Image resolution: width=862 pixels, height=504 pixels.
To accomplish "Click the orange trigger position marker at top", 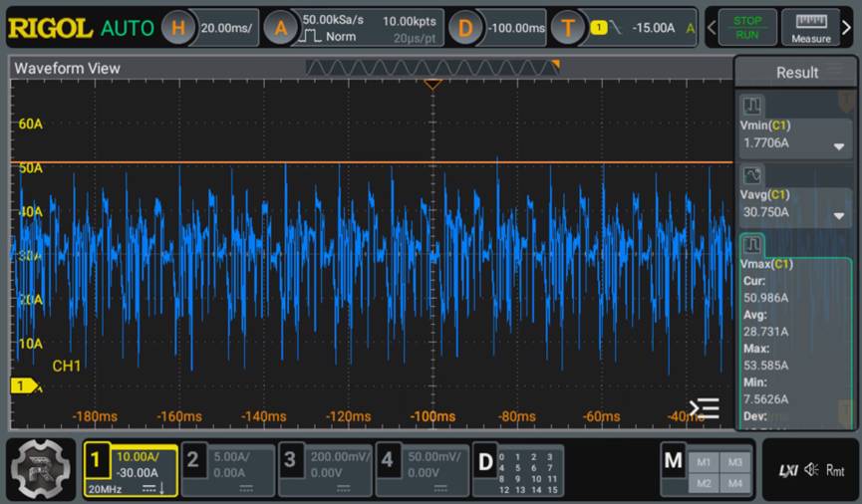I will (x=432, y=84).
